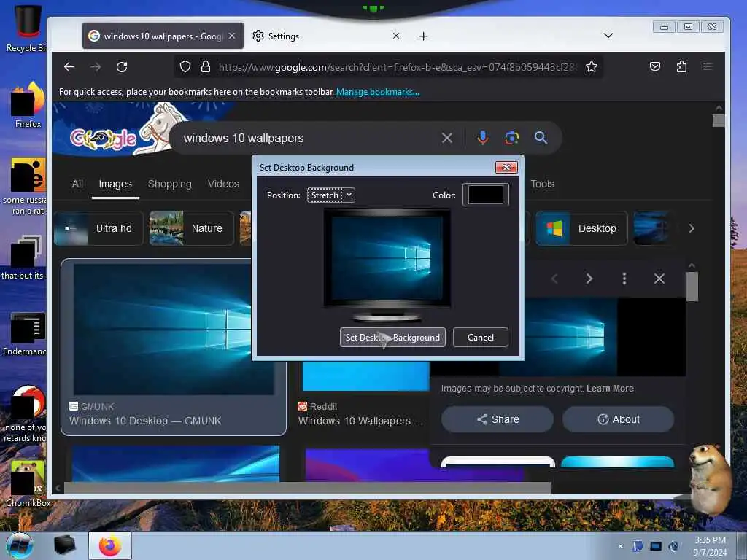The height and width of the screenshot is (560, 747).
Task: Open the tracking protection shield icon
Action: [x=185, y=66]
